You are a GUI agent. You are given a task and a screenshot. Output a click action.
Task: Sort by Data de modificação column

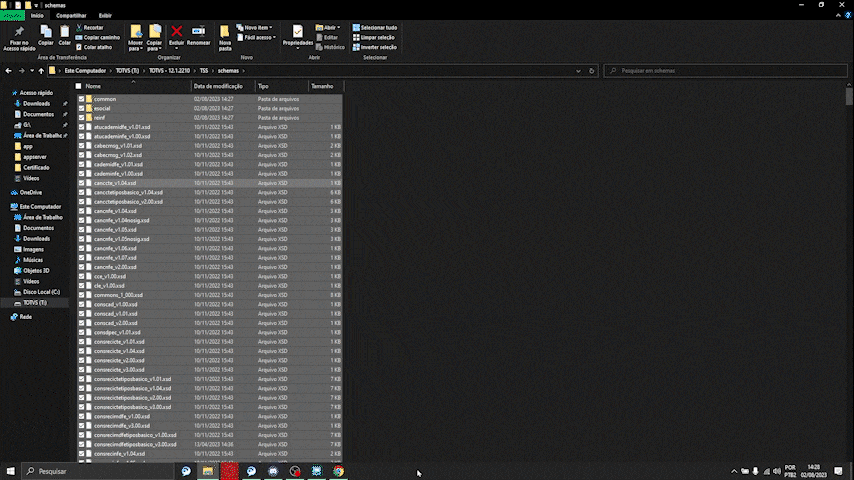(218, 86)
